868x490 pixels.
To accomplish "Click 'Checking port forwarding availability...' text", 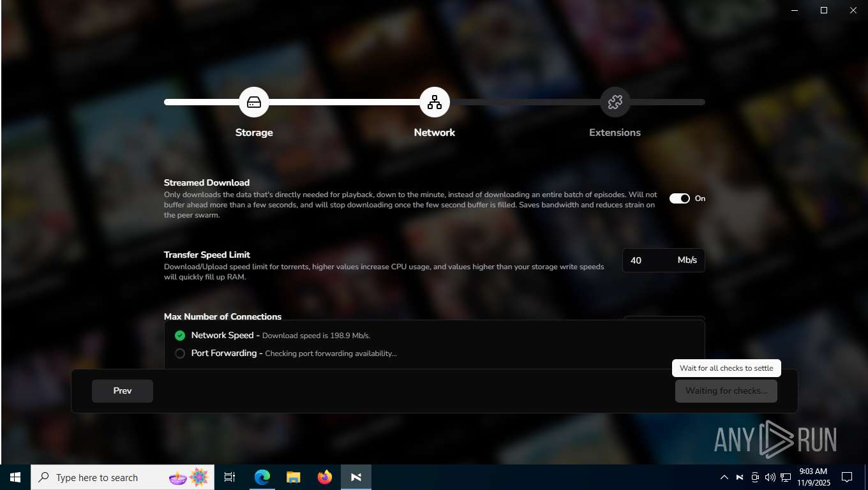I will 331,353.
